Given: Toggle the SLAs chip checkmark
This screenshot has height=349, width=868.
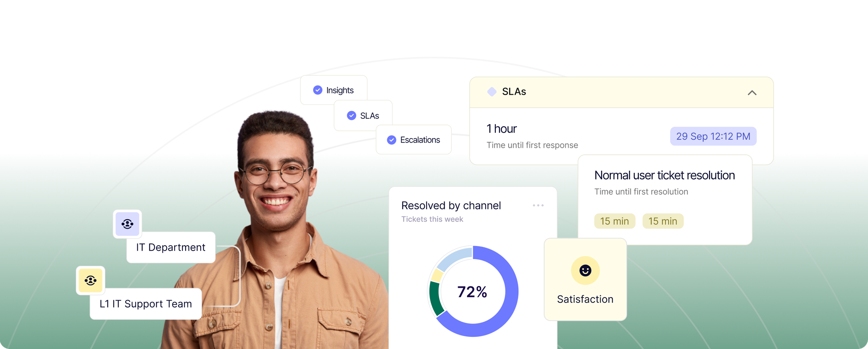Looking at the screenshot, I should coord(351,116).
